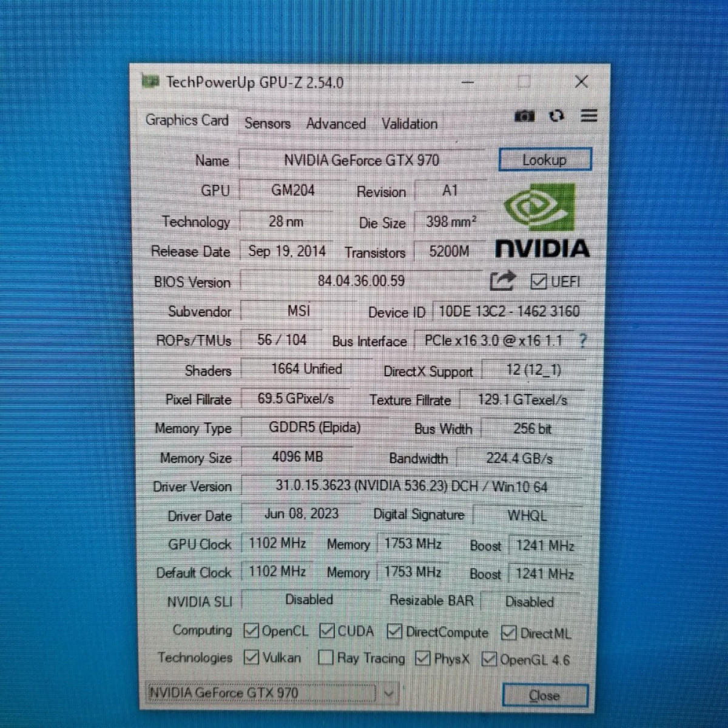Click the GPU-Z title bar app icon
Image resolution: width=728 pixels, height=728 pixels.
[x=150, y=81]
